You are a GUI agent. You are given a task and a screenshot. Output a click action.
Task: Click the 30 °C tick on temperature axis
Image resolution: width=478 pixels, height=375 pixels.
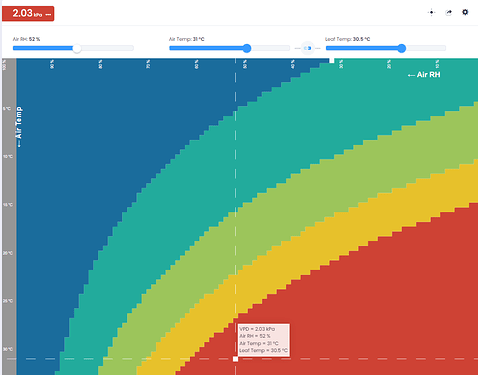coord(8,349)
